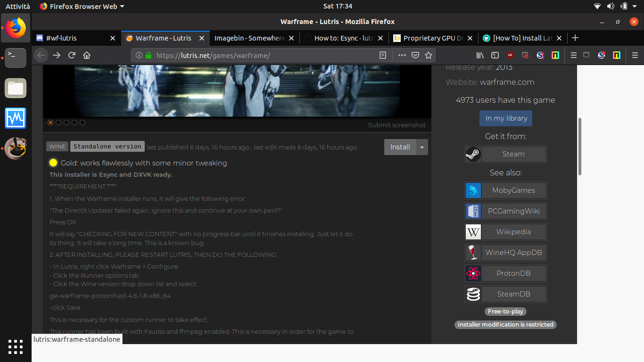Go back to the previous page
644x362 pixels.
[x=41, y=55]
